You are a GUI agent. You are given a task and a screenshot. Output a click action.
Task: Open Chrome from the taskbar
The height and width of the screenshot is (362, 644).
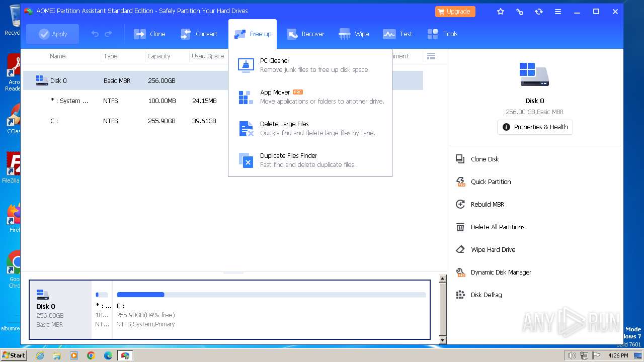pos(91,355)
